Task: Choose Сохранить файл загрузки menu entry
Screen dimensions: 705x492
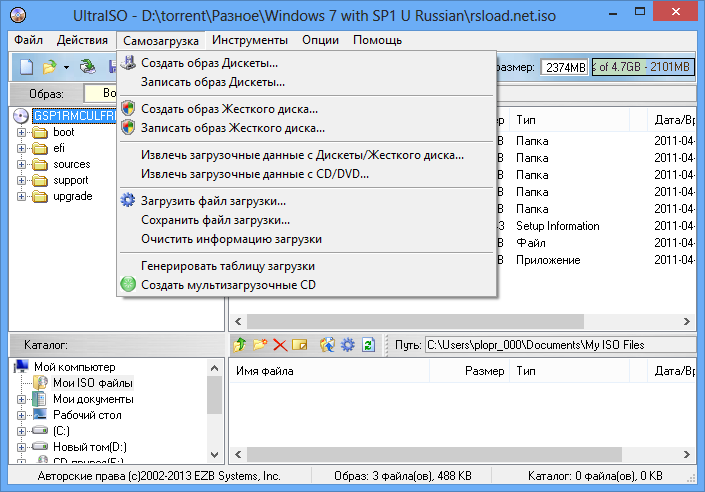Action: coord(307,220)
